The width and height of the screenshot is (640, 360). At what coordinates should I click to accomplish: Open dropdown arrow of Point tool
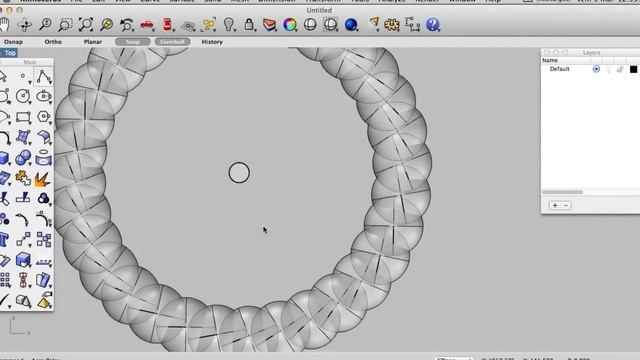[30, 82]
